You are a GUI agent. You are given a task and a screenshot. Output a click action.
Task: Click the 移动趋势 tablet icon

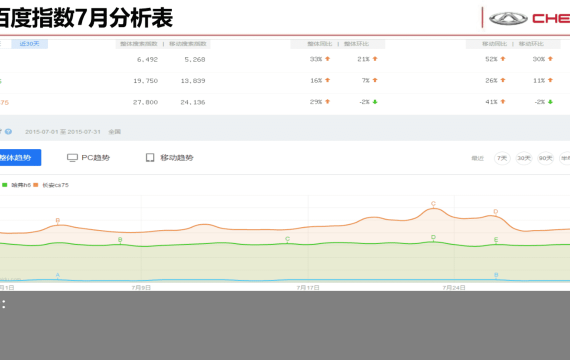pyautogui.click(x=150, y=157)
